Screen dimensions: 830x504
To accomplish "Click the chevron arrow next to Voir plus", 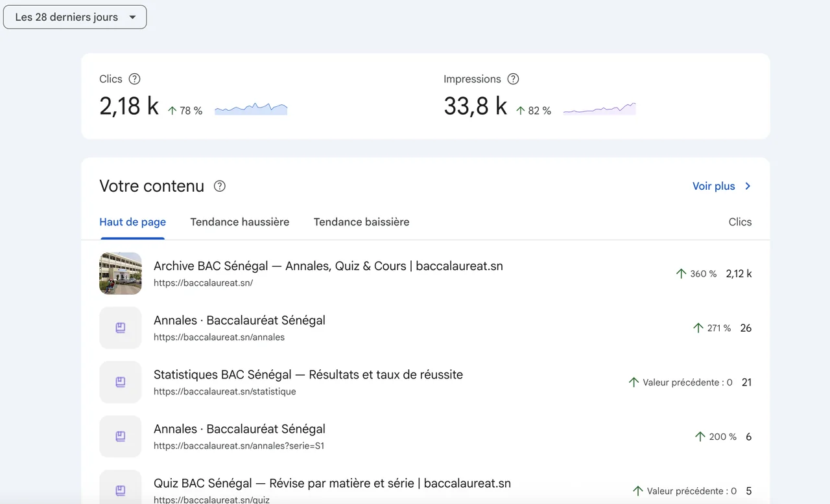I will tap(748, 187).
